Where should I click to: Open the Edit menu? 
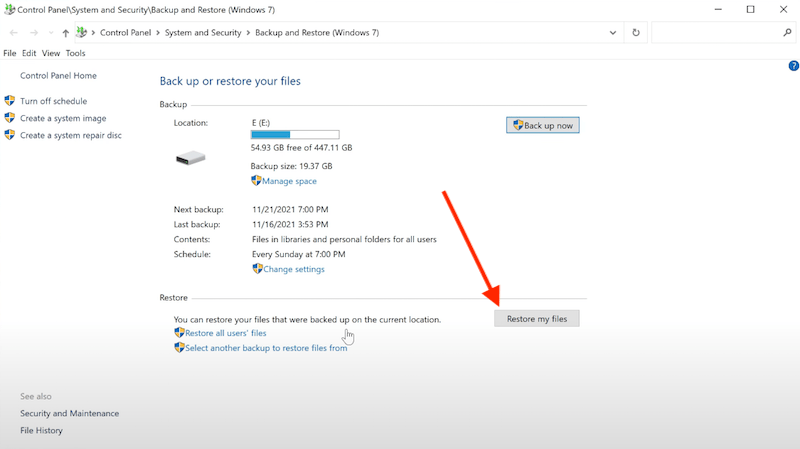pyautogui.click(x=29, y=53)
